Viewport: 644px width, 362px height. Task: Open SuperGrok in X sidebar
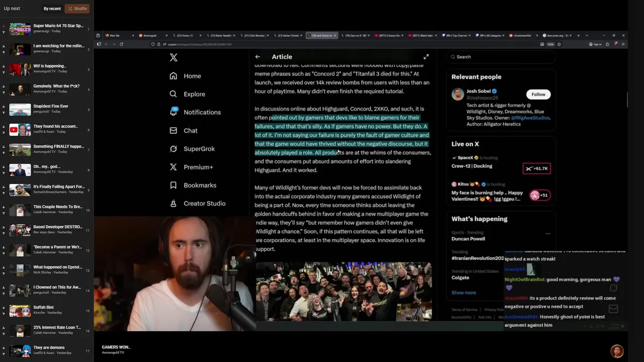(192, 149)
